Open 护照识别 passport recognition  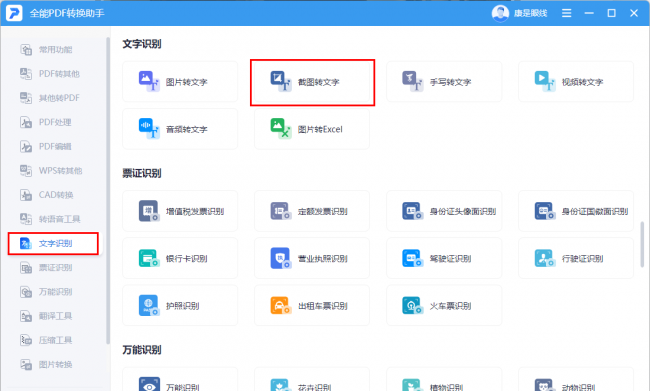coord(180,306)
